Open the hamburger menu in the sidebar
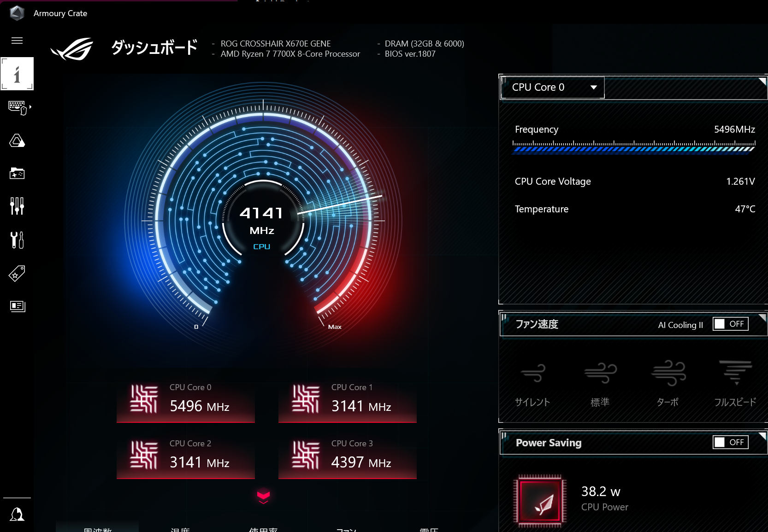Screen dimensions: 768x532 pyautogui.click(x=17, y=41)
